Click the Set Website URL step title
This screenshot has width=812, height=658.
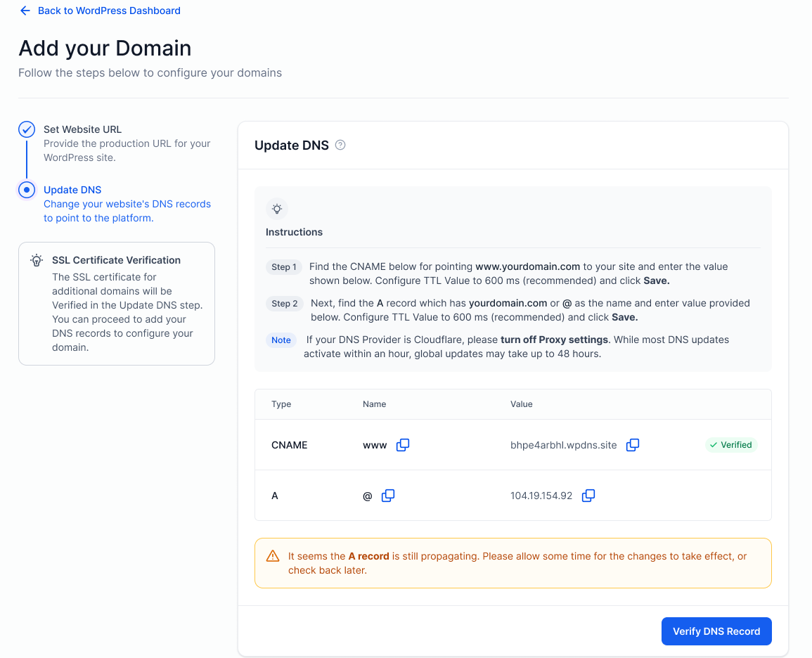82,129
